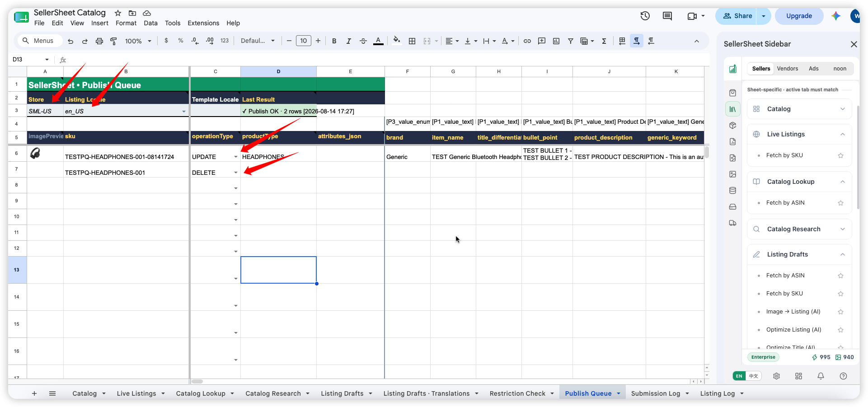Click the redo icon in the toolbar

[x=84, y=41]
